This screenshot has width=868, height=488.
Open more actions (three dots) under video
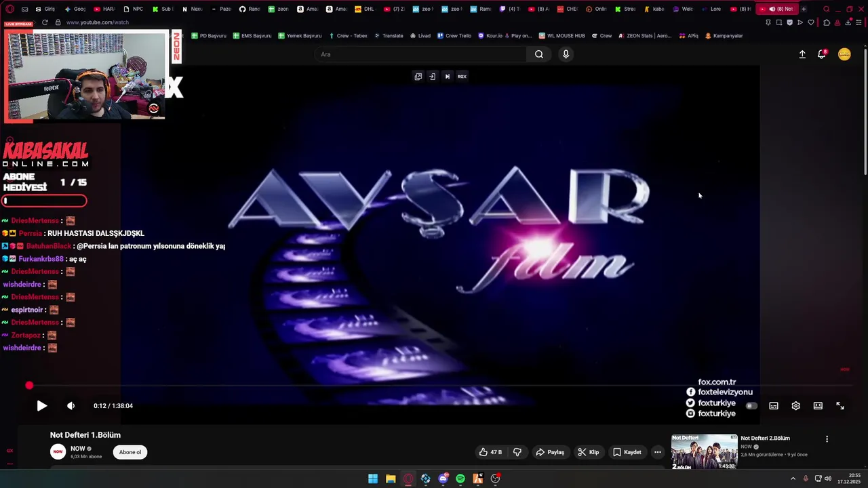tap(657, 452)
